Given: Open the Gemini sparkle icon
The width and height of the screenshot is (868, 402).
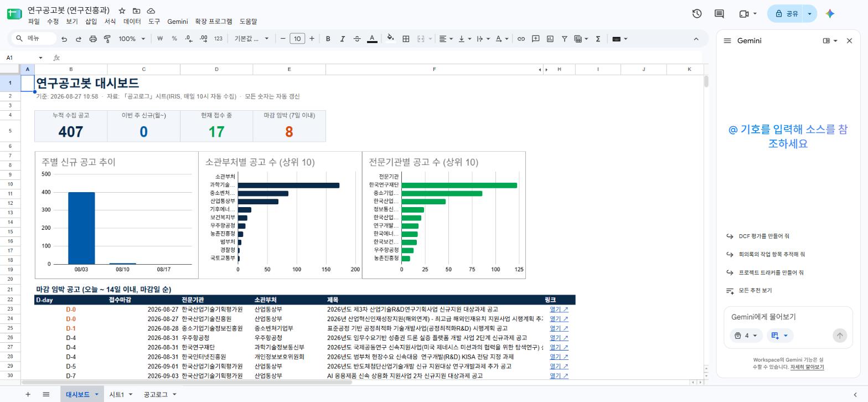Looking at the screenshot, I should [830, 14].
